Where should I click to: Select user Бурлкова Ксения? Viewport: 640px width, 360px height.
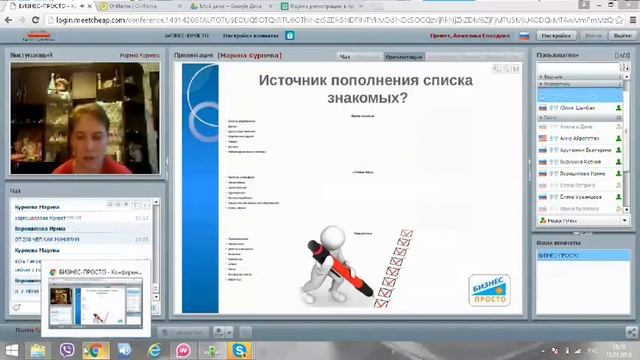pyautogui.click(x=580, y=162)
